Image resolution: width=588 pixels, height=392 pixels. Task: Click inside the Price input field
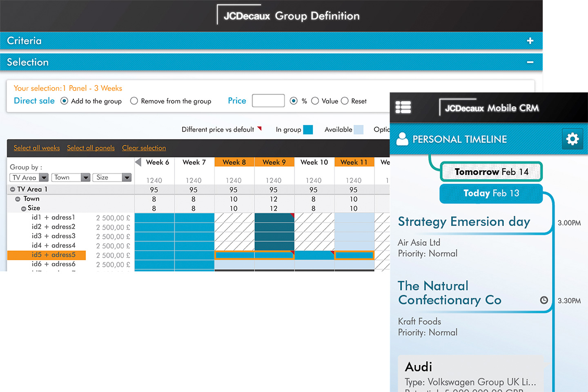[x=268, y=101]
